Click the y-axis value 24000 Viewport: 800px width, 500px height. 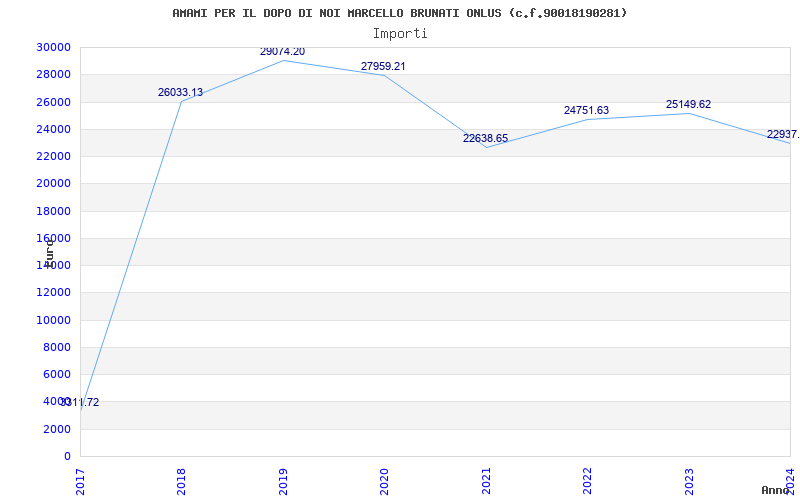coord(53,129)
